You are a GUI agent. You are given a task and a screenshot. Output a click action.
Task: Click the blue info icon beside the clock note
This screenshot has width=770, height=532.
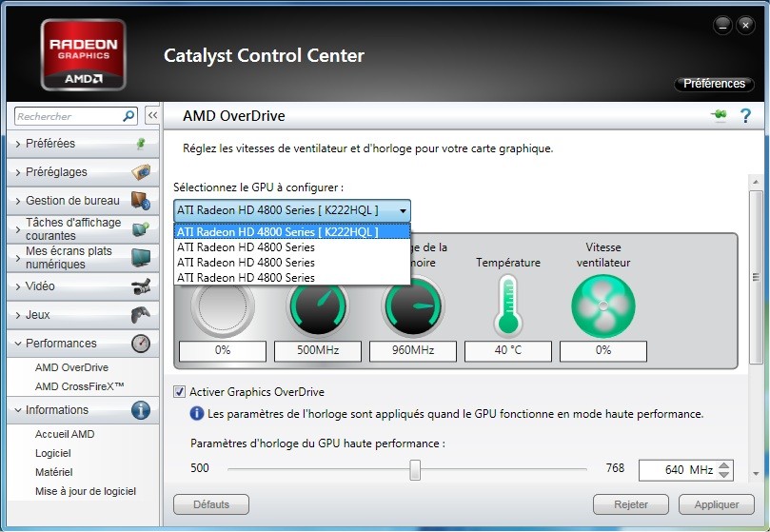[x=196, y=414]
